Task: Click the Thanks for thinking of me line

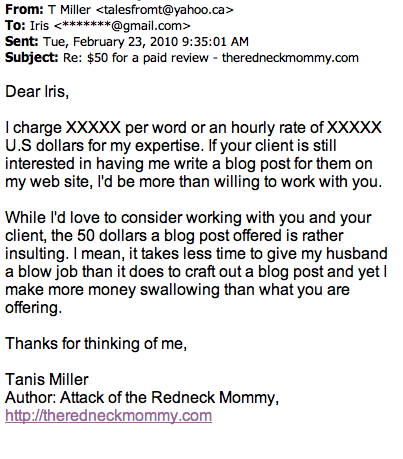Action: [96, 344]
